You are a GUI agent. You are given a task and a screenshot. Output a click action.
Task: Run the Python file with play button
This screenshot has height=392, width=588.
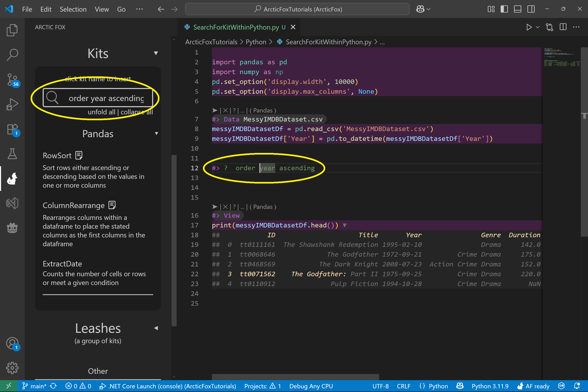pos(529,27)
